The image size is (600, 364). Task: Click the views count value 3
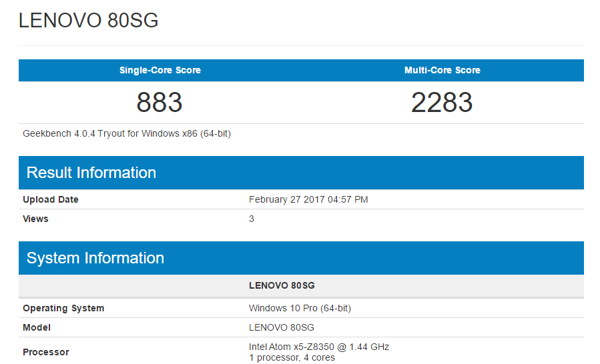252,219
